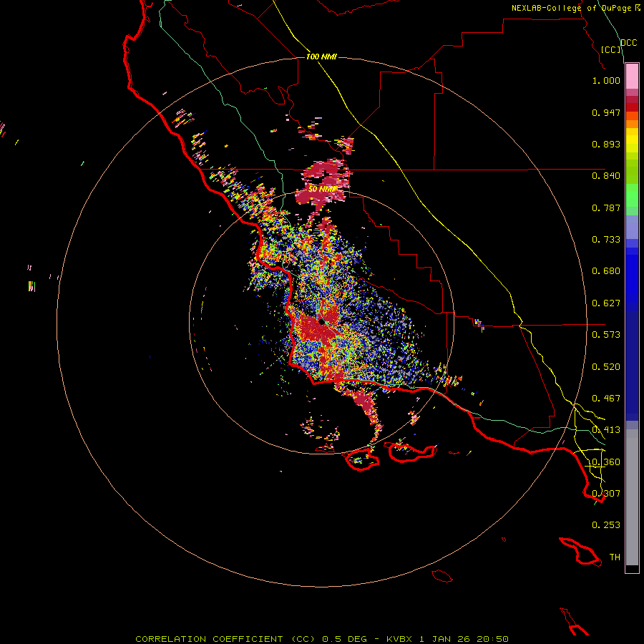
Task: Click the 0.467 legend value
Action: (x=606, y=399)
